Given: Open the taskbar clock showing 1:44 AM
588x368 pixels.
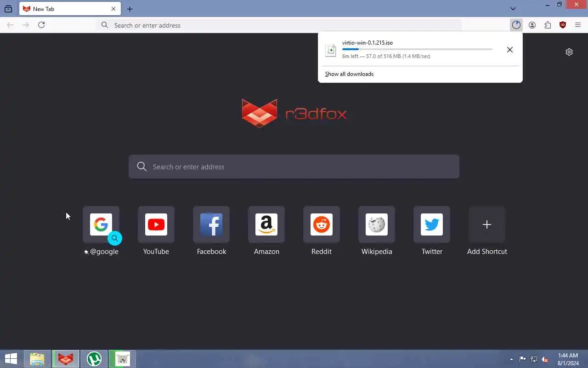Looking at the screenshot, I should point(568,359).
